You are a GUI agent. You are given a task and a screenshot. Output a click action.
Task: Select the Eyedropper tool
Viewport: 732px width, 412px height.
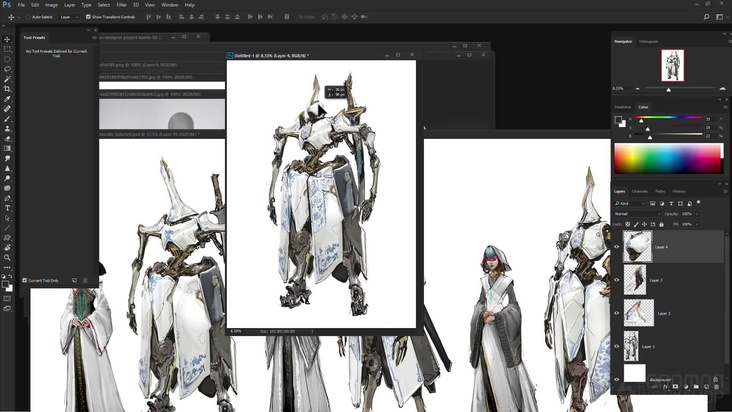click(x=7, y=99)
